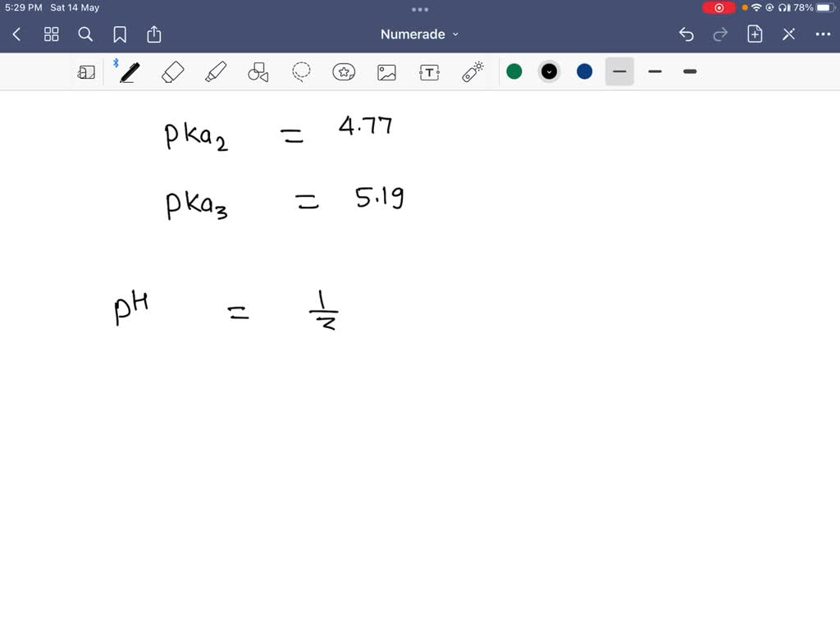840x630 pixels.
Task: Add a text box using the Text tool
Action: 429,71
